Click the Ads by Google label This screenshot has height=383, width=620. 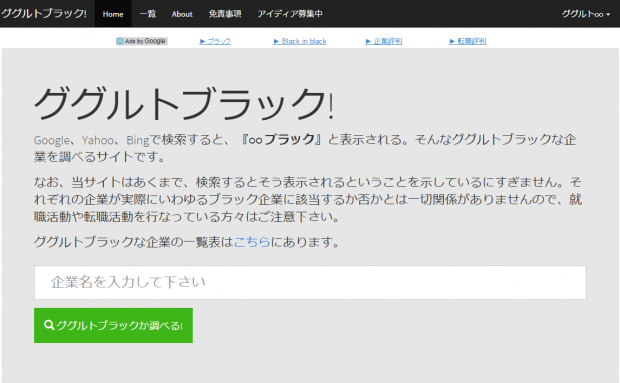pyautogui.click(x=145, y=41)
